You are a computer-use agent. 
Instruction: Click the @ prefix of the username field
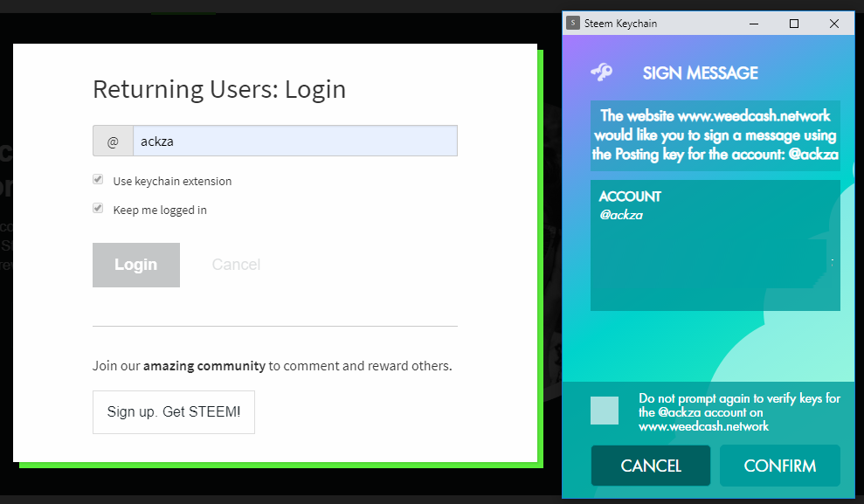pos(113,141)
